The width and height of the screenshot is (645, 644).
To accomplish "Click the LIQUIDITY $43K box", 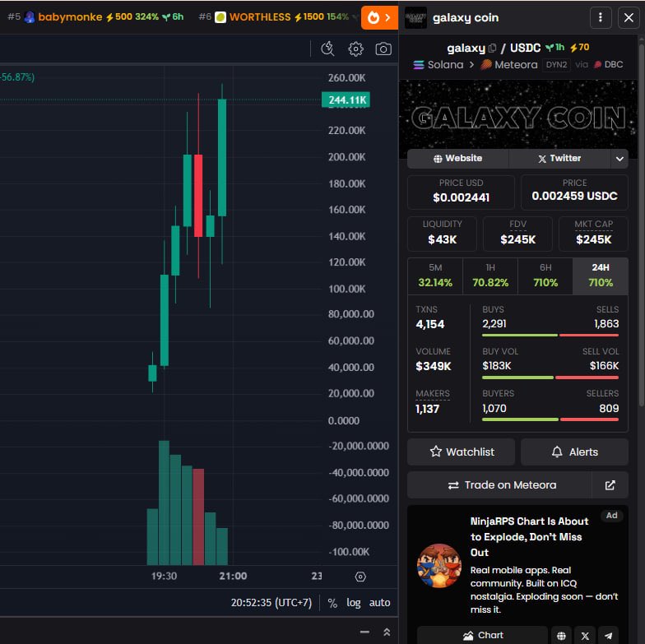I will pyautogui.click(x=443, y=234).
